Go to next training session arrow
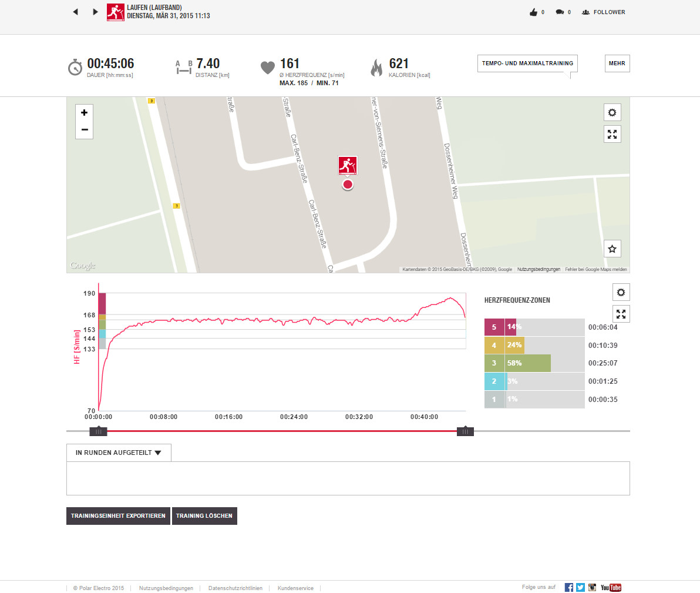 (95, 12)
